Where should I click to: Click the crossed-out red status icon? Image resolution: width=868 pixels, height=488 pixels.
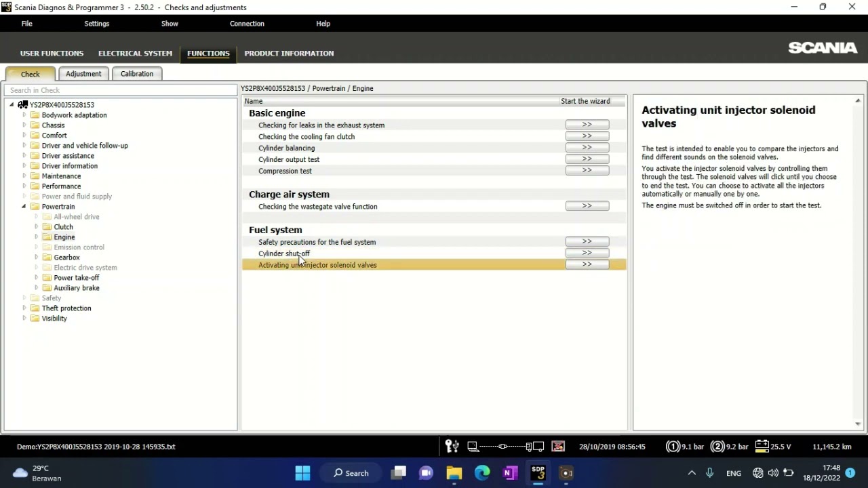558,446
